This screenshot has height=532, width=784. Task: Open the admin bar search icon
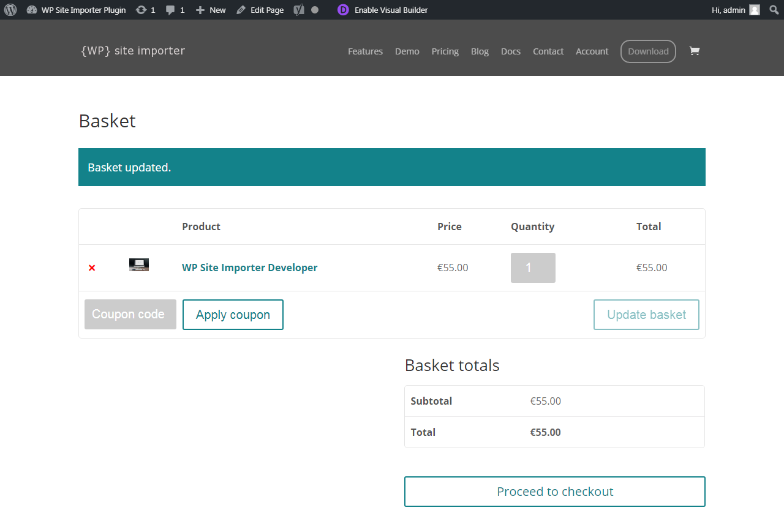coord(774,10)
